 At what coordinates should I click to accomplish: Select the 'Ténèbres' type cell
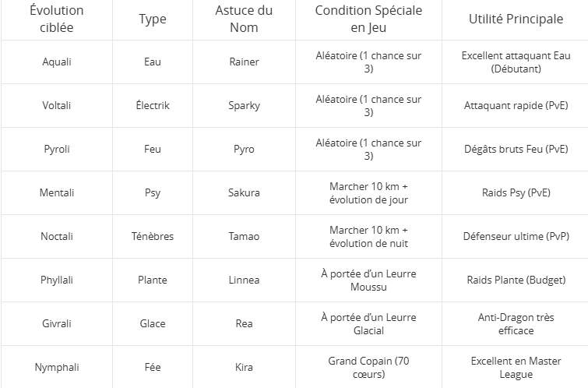153,237
